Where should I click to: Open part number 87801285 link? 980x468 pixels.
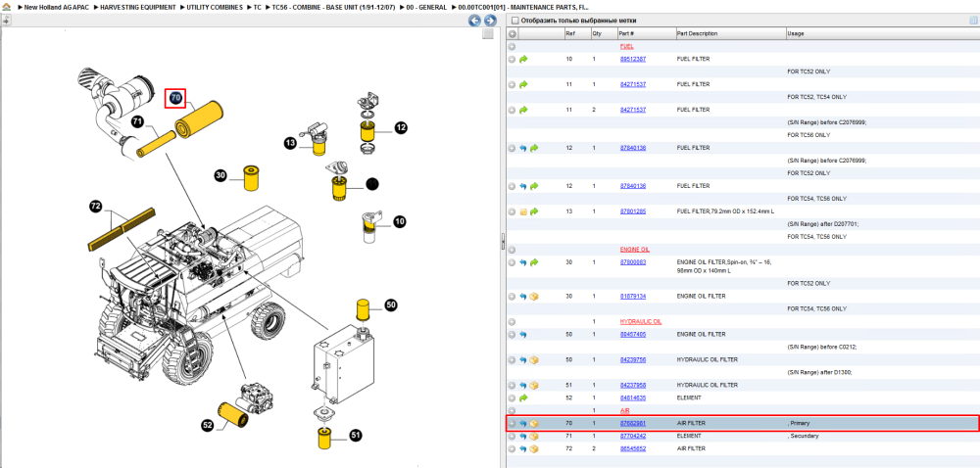[x=632, y=211]
